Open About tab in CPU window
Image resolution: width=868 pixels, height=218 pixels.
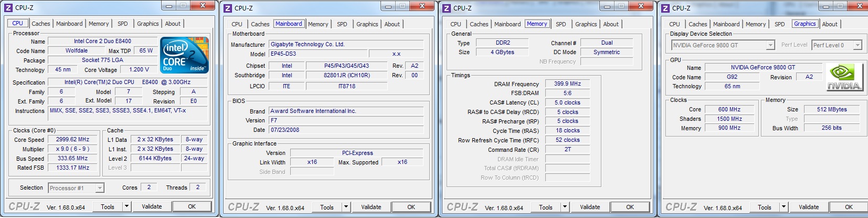(173, 24)
